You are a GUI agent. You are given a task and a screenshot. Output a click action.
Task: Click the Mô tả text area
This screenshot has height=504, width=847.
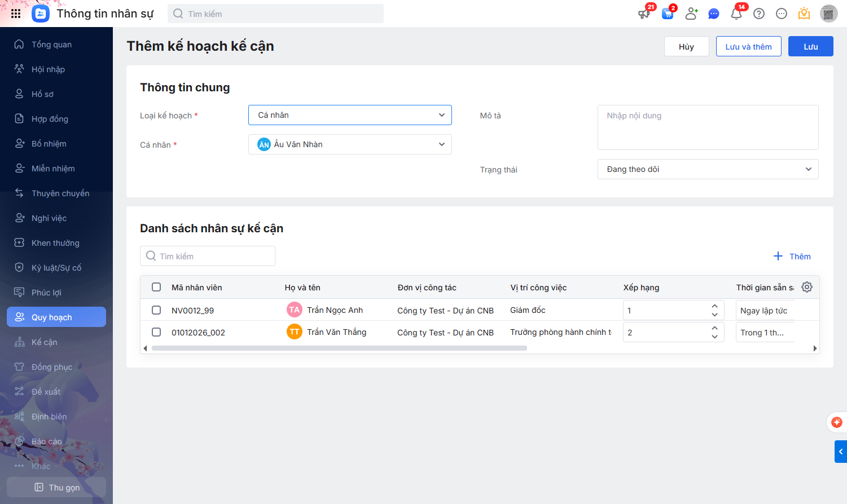pos(708,127)
